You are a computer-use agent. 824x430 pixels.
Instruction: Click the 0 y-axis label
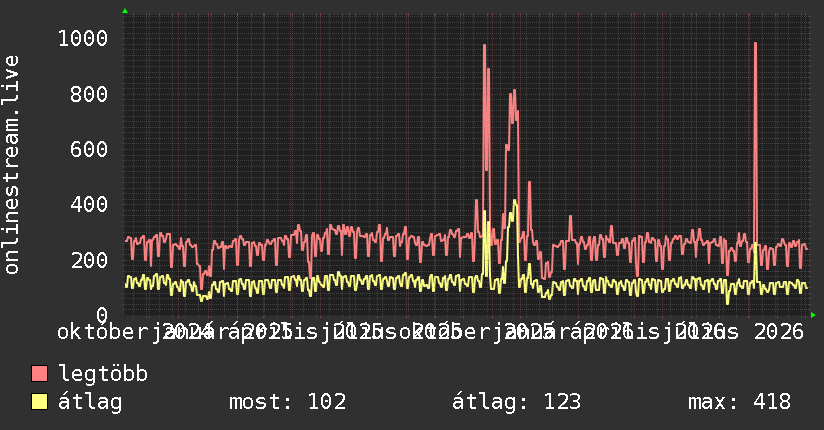click(102, 315)
